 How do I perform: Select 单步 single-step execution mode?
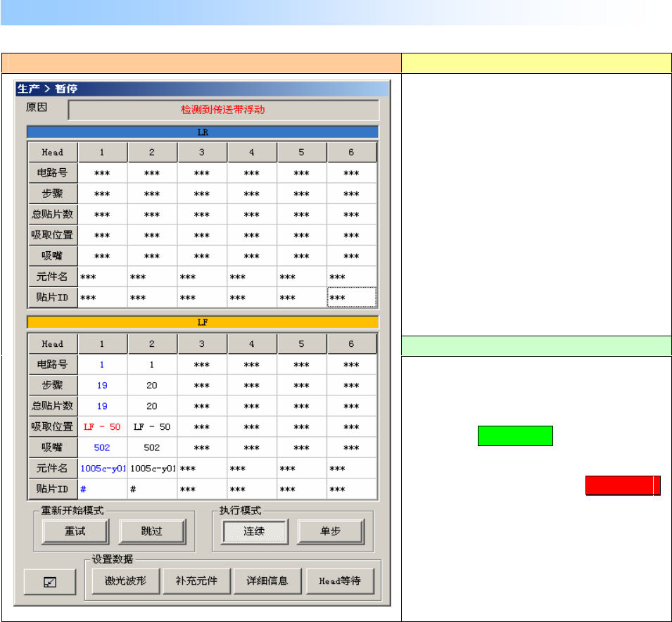click(x=331, y=531)
